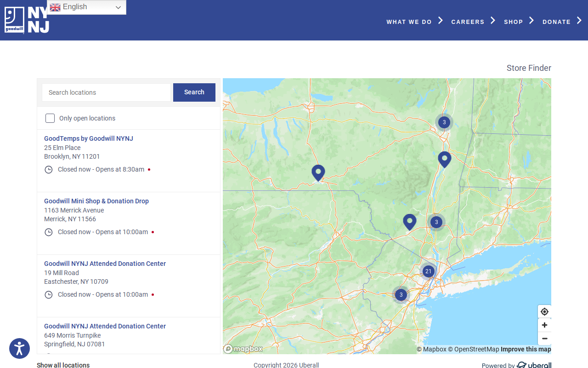Open the © OpenStreetMap attribution link
Image resolution: width=588 pixels, height=368 pixels.
474,349
